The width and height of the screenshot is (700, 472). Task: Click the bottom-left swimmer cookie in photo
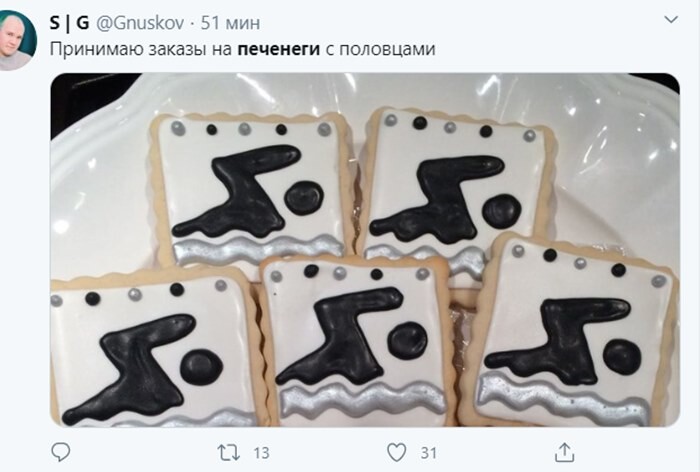154,348
